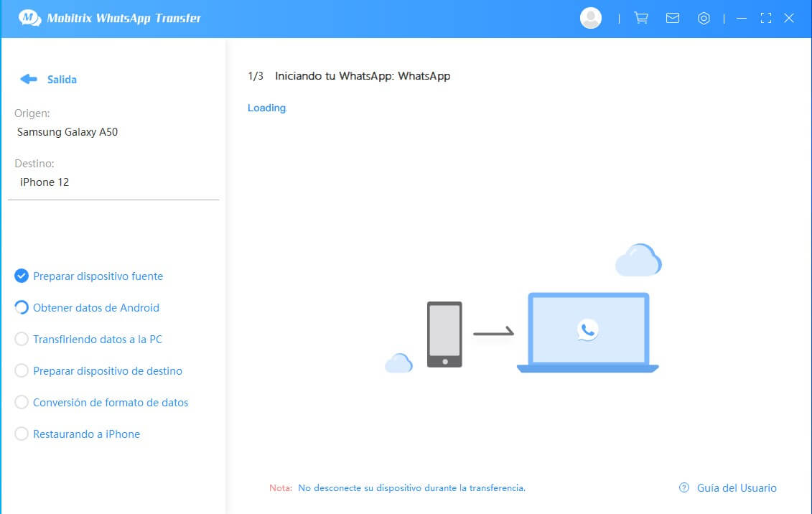Click the checked Preparar dispositivo fuente indicator
The width and height of the screenshot is (812, 514).
pyautogui.click(x=22, y=276)
